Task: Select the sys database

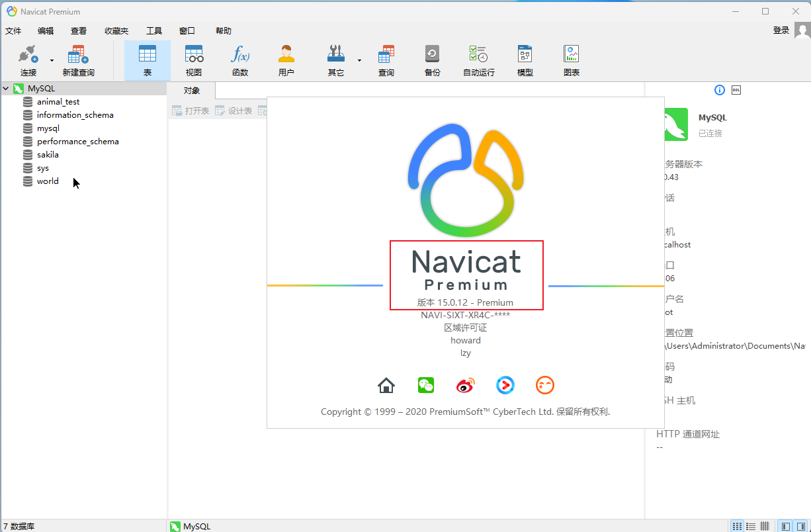Action: coord(43,168)
